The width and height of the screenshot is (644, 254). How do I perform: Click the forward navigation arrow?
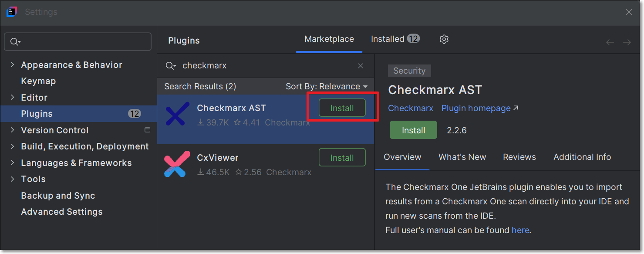pyautogui.click(x=627, y=42)
